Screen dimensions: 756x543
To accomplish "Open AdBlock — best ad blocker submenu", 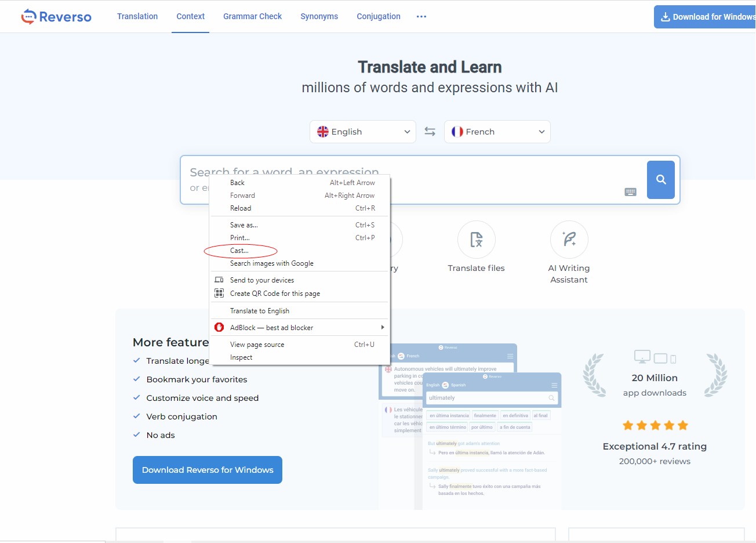I will (x=300, y=328).
